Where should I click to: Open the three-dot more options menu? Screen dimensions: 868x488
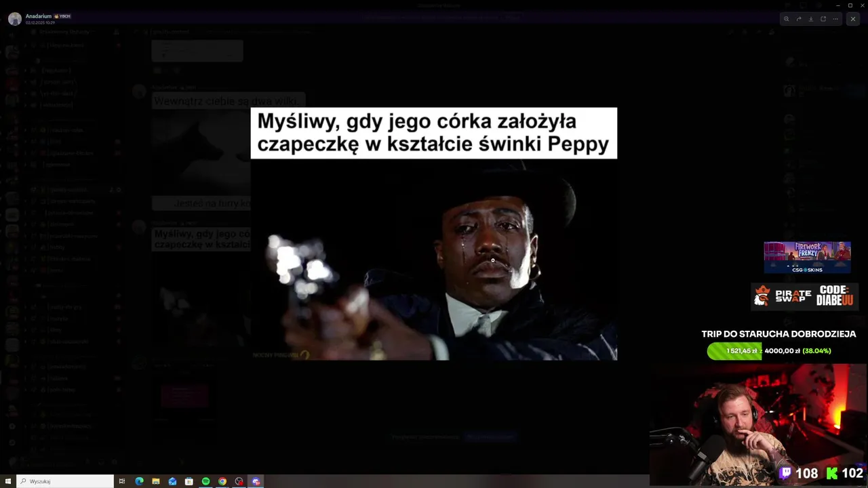point(835,19)
